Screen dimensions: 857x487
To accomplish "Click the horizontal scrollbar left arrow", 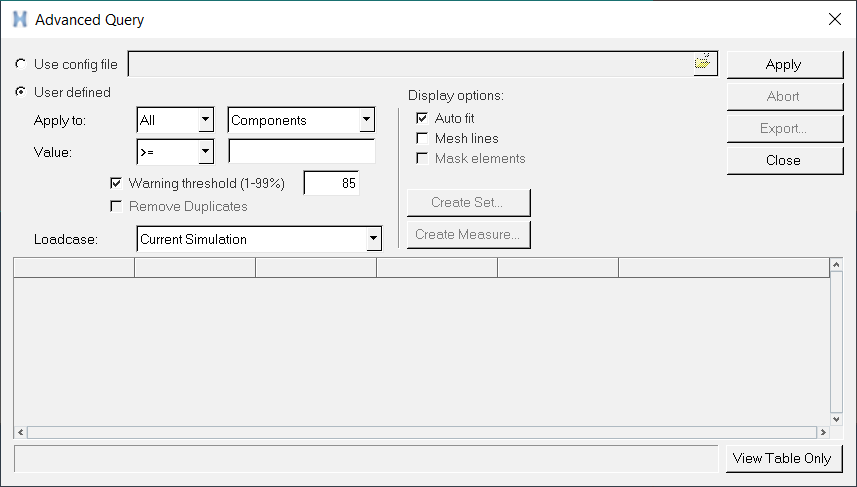I will (x=20, y=432).
